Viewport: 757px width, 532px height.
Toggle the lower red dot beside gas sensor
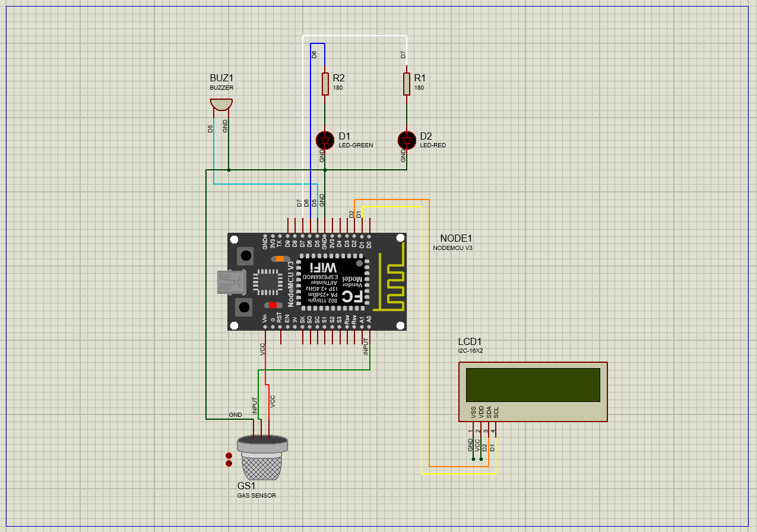pos(229,463)
